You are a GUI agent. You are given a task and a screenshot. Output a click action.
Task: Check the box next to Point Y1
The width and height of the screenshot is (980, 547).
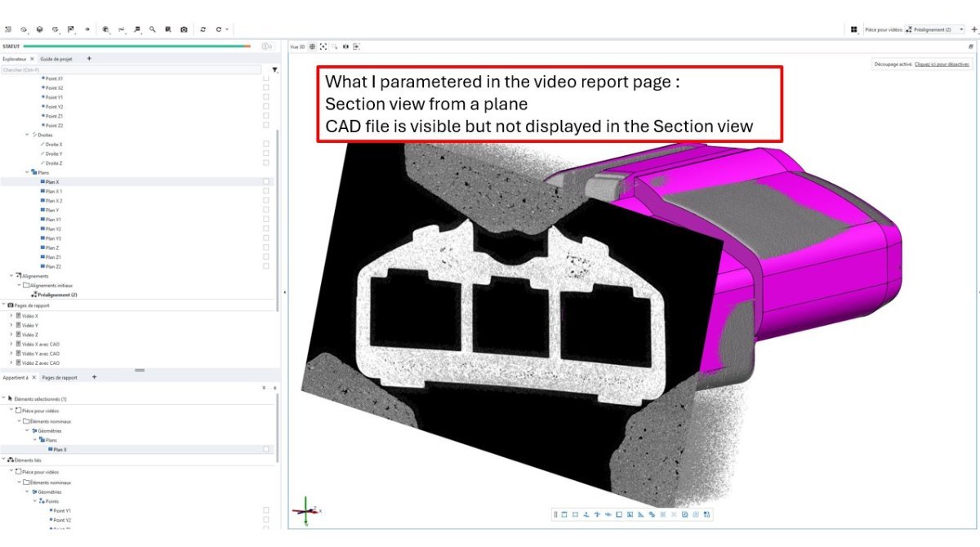coord(266,97)
